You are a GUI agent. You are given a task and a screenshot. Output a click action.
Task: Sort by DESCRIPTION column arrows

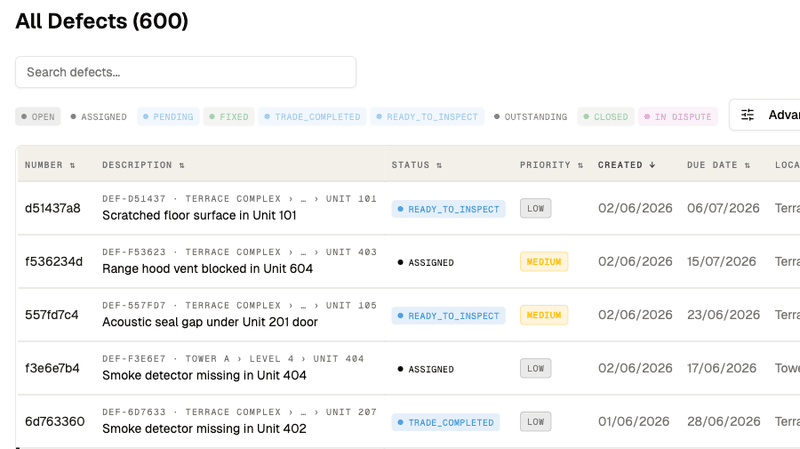(x=182, y=165)
